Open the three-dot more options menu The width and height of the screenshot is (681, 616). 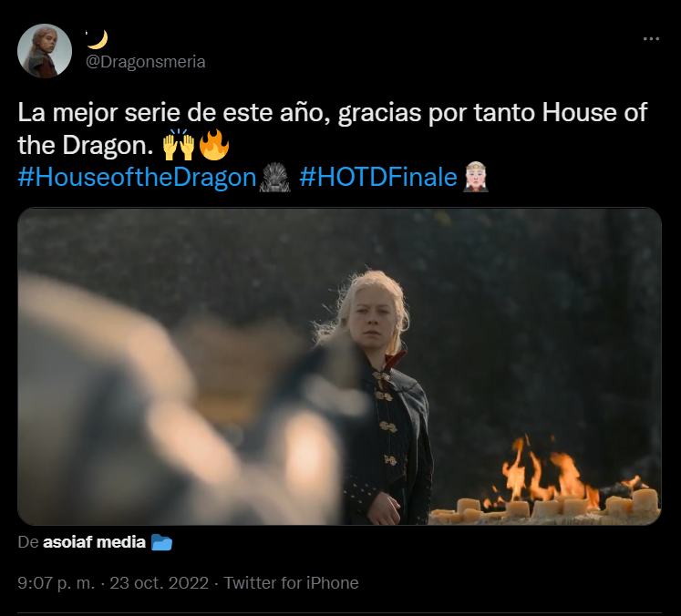coord(651,39)
